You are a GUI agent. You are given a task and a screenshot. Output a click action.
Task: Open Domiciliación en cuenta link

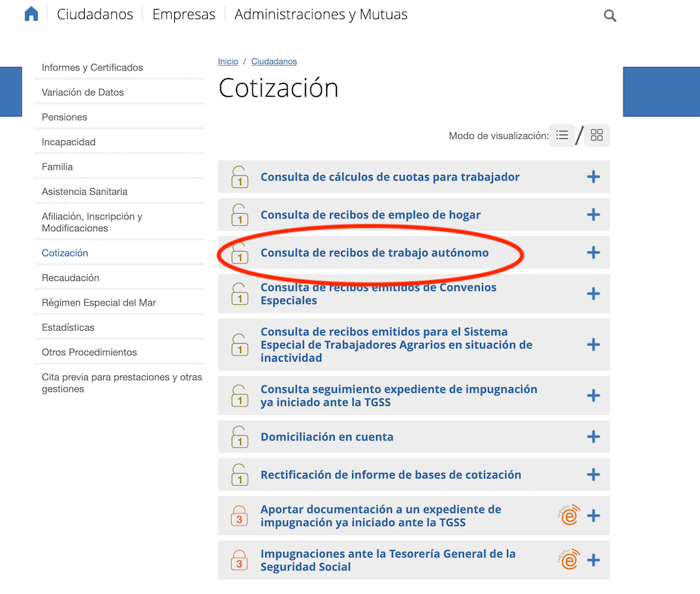point(327,437)
